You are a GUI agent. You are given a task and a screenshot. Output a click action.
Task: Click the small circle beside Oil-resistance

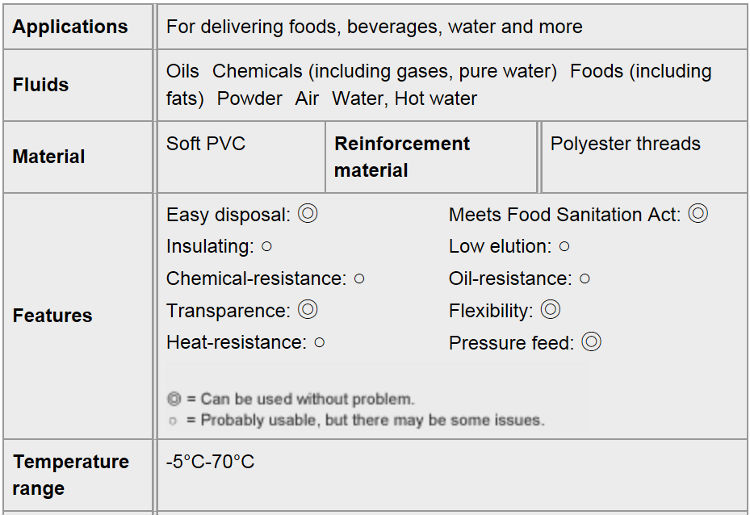(x=585, y=279)
